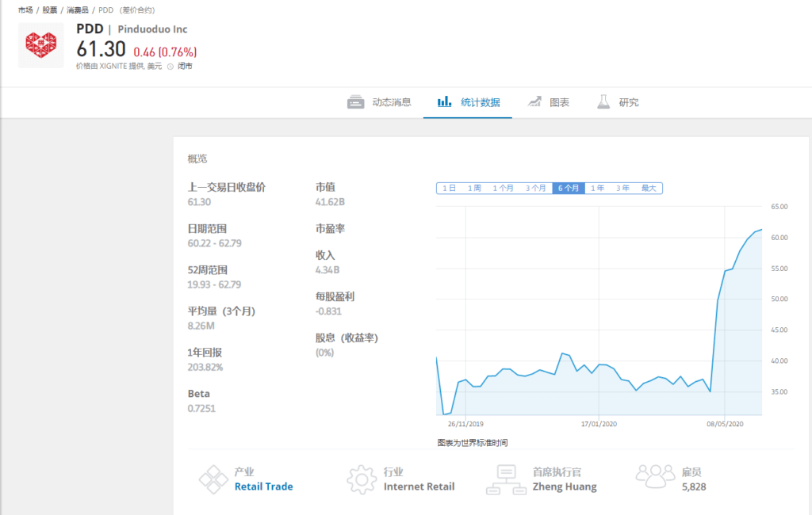Viewport: 812px width, 515px height.
Task: Click the people 雇员 icon
Action: 655,476
